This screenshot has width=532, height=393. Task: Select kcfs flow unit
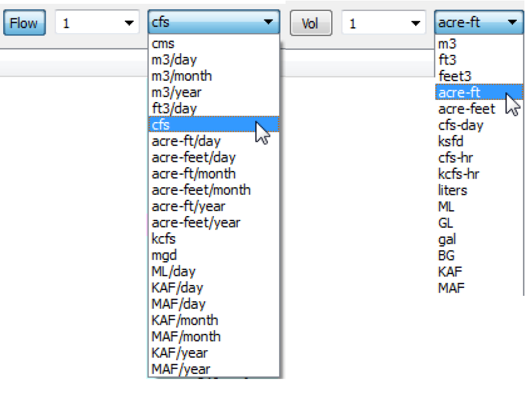(x=163, y=239)
